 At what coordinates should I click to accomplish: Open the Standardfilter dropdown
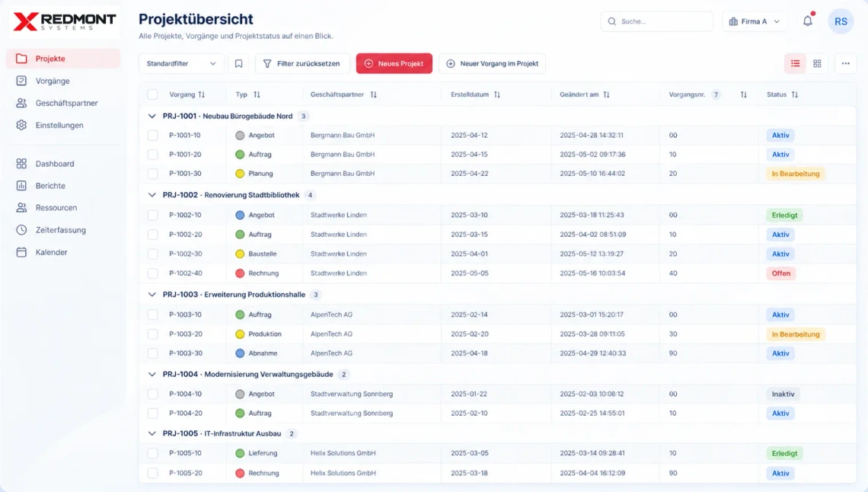[x=181, y=64]
